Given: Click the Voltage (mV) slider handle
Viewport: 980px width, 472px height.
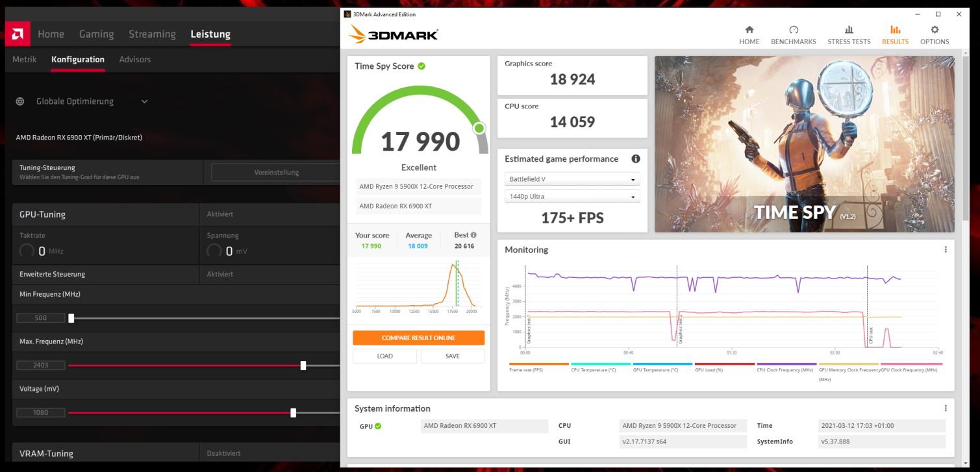Looking at the screenshot, I should coord(294,412).
